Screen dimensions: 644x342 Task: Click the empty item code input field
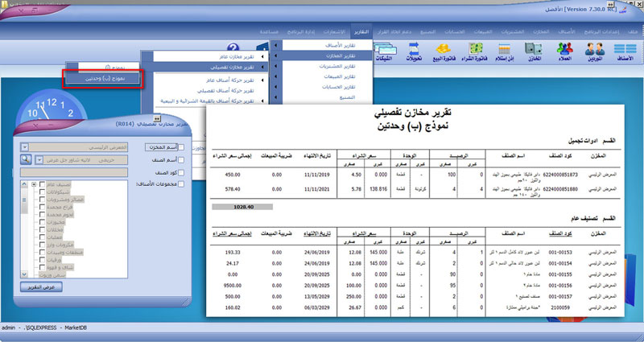pyautogui.click(x=74, y=172)
